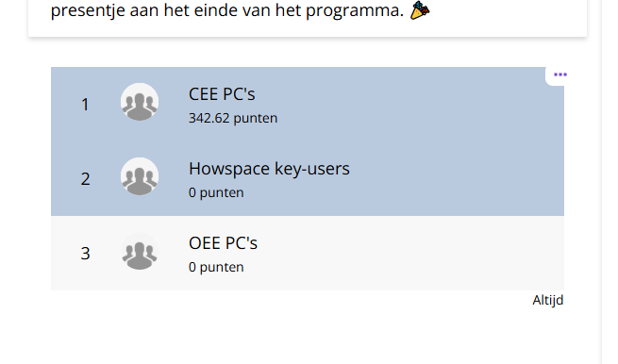618x364 pixels.
Task: Click the CEE PC's group avatar icon
Action: [140, 102]
